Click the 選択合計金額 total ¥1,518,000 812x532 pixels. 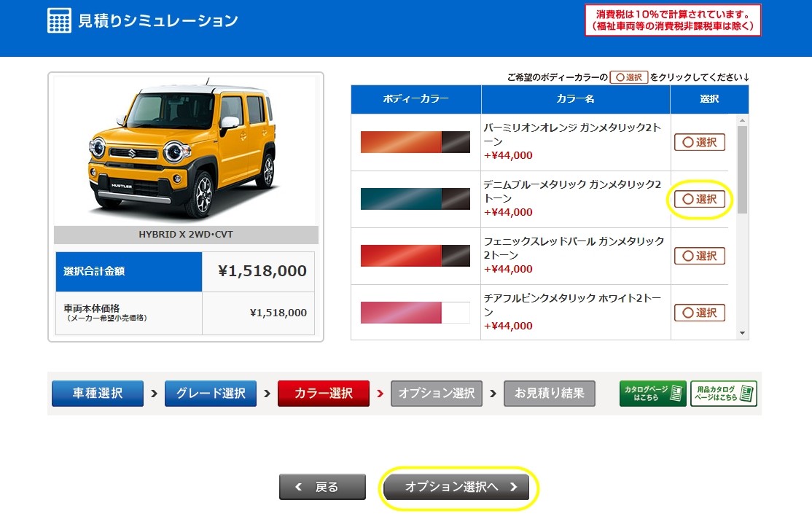(262, 270)
